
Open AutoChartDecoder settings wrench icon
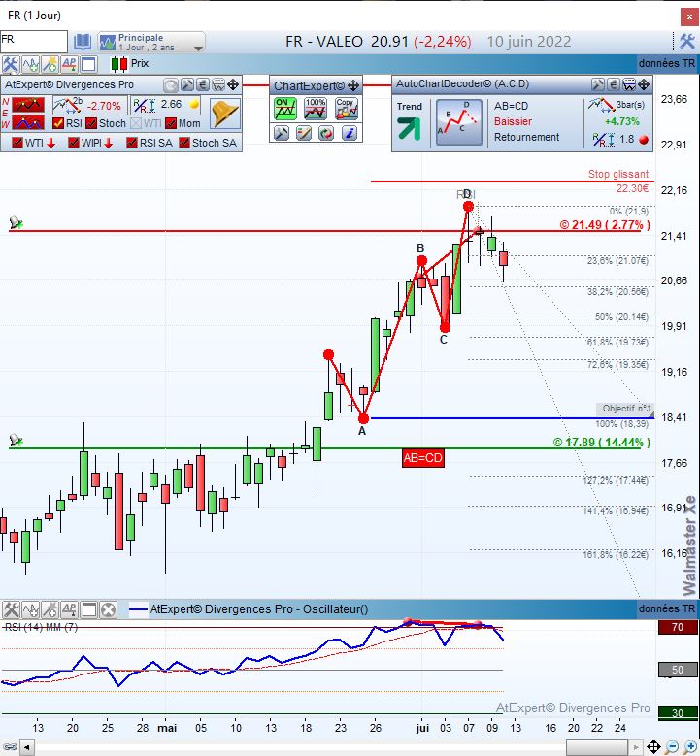[x=598, y=84]
